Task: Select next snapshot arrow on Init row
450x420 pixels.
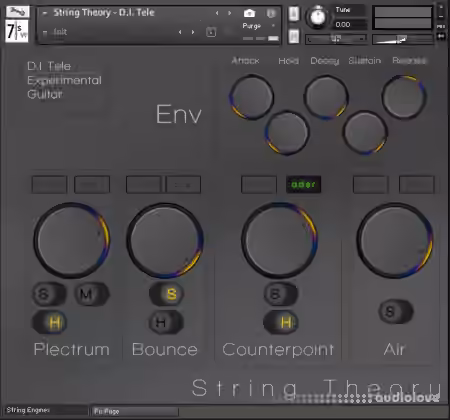Action: pos(193,32)
